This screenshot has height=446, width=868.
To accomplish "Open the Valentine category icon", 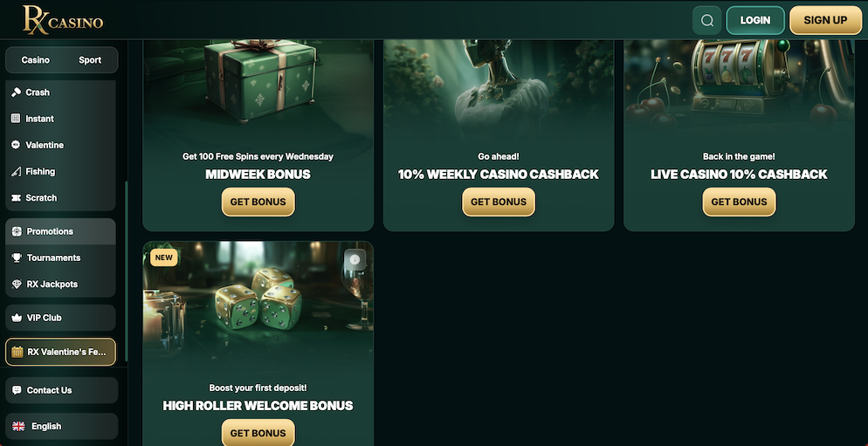I will point(16,145).
